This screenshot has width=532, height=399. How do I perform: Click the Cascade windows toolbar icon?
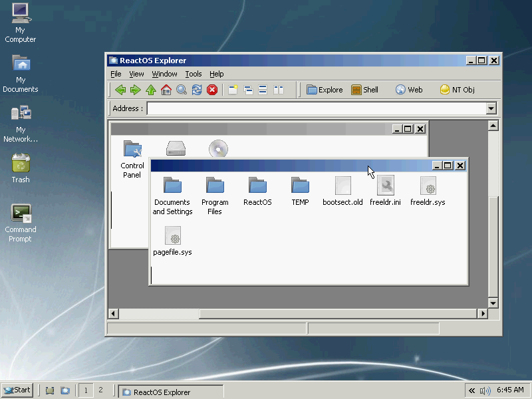point(248,90)
